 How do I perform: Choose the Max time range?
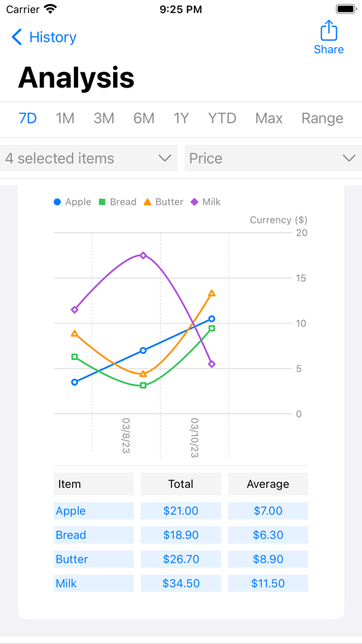pos(268,118)
